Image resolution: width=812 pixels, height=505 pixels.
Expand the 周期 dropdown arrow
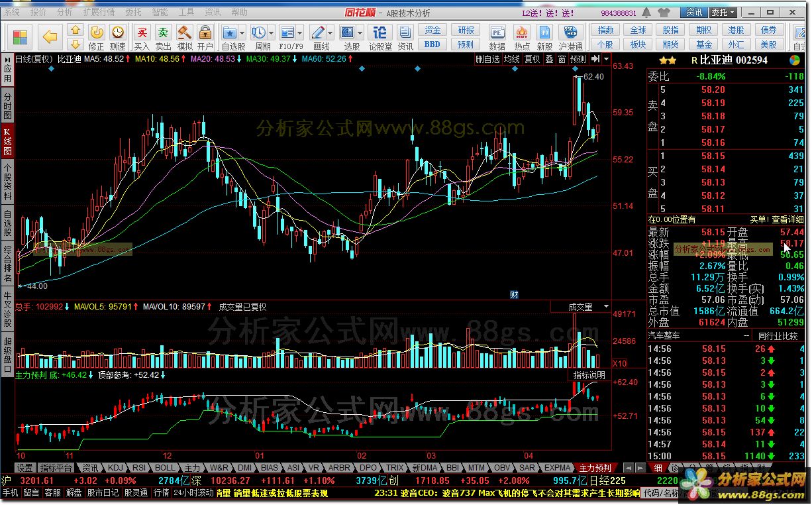272,32
